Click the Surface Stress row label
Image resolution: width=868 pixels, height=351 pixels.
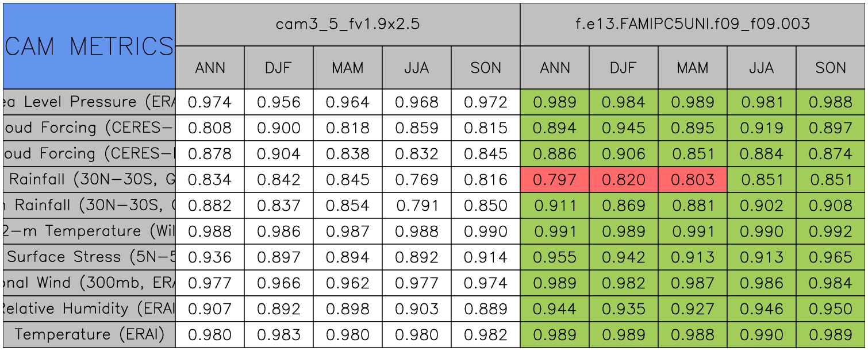click(x=89, y=257)
